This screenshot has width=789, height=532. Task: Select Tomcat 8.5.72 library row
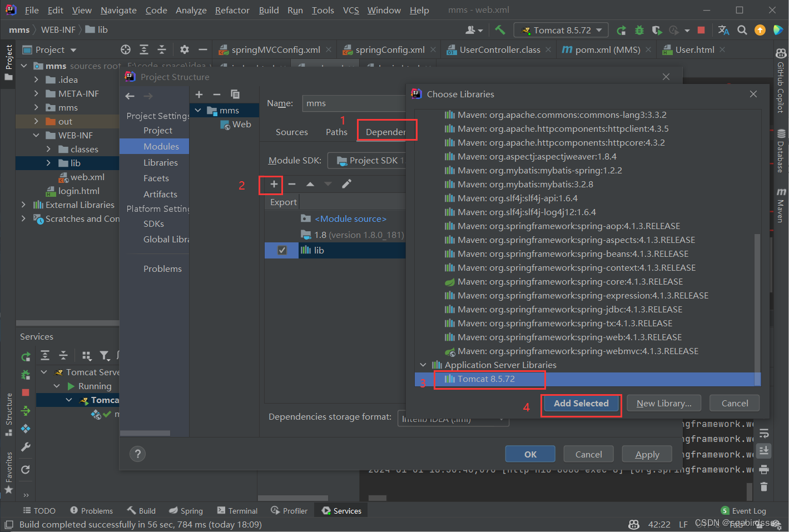587,379
